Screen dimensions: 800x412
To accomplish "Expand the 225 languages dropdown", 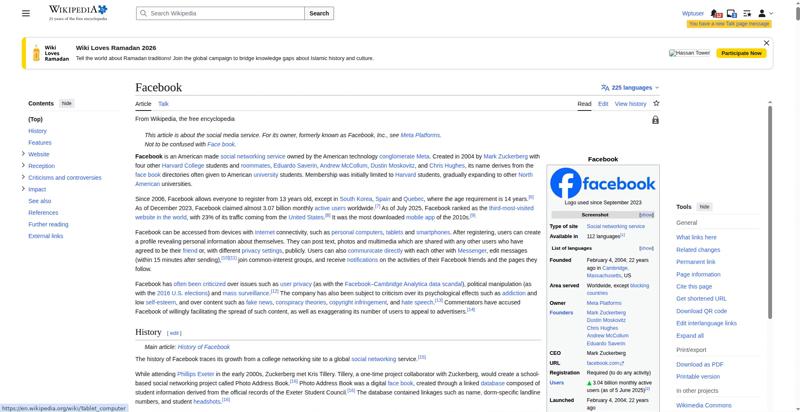I will [630, 88].
